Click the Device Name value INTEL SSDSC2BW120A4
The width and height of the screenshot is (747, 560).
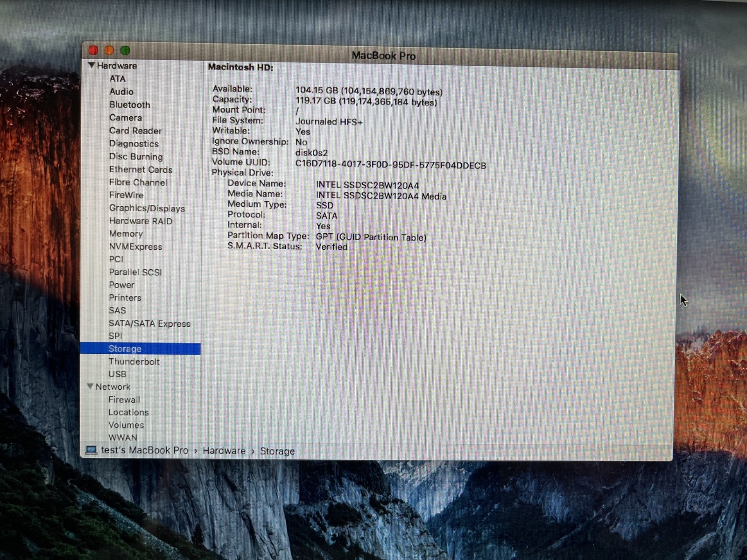tap(367, 185)
